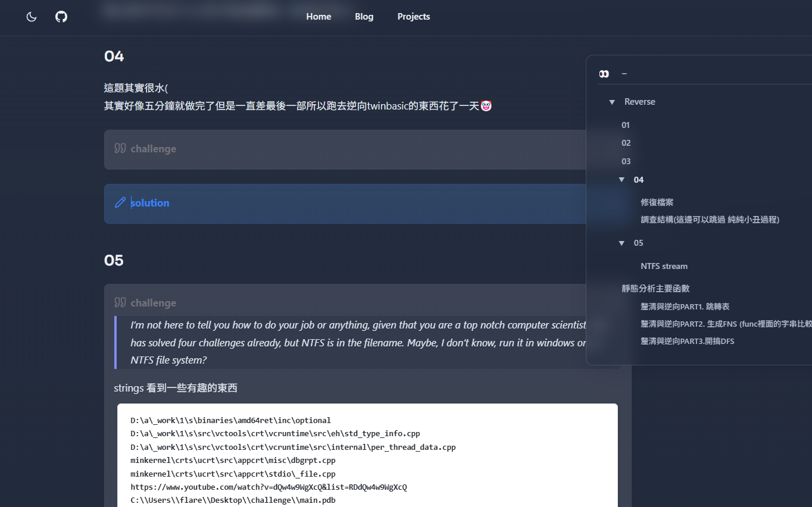This screenshot has height=507, width=812.
Task: Jump to section 03 in the outline
Action: [626, 161]
